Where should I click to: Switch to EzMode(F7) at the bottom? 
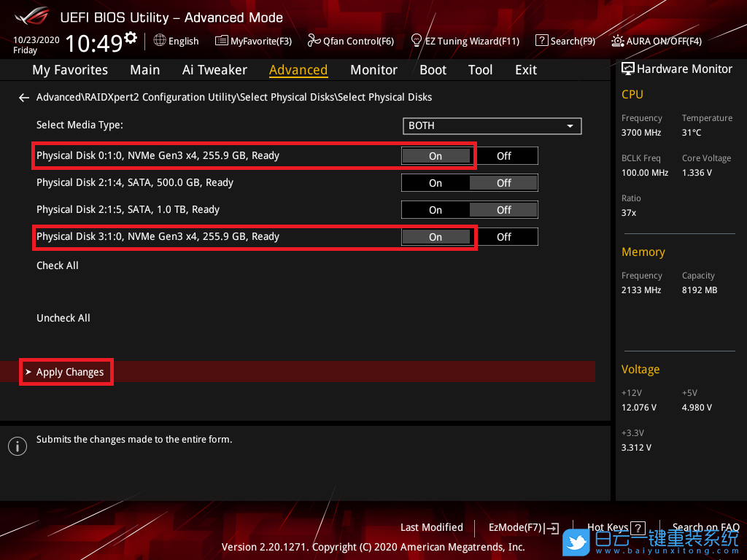[x=523, y=527]
